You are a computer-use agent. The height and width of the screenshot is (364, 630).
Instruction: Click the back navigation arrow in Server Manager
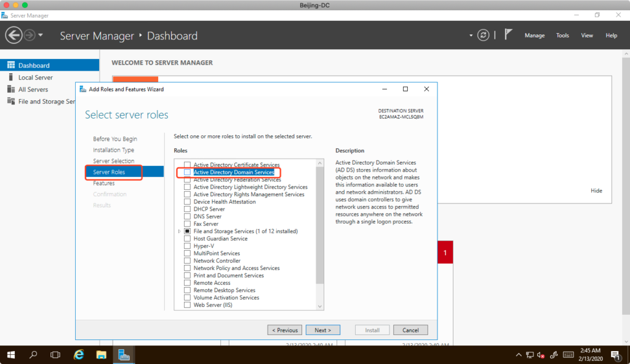pos(14,36)
